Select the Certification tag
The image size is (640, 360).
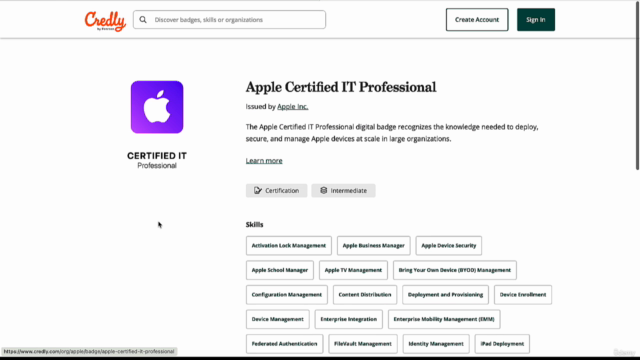pos(276,191)
